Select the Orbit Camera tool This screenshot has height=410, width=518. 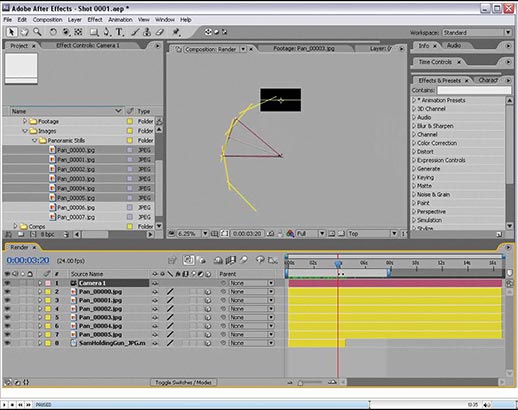(x=66, y=32)
